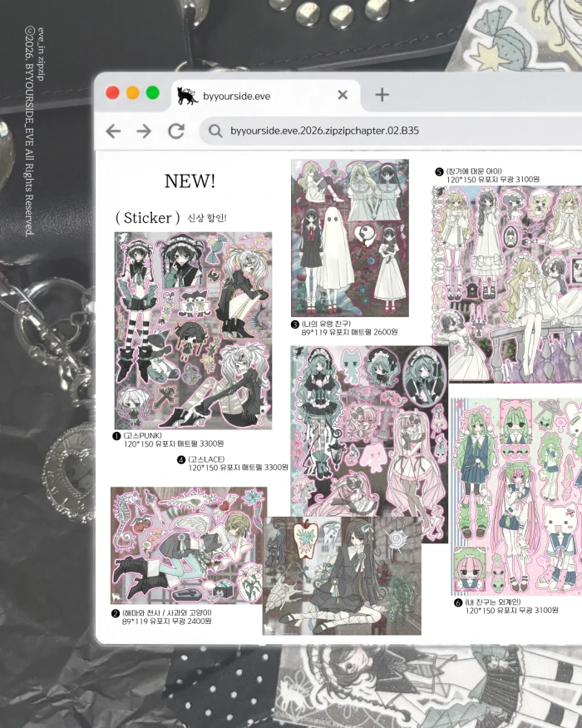This screenshot has height=728, width=582.
Task: Click the red window close dot
Action: coord(113,93)
